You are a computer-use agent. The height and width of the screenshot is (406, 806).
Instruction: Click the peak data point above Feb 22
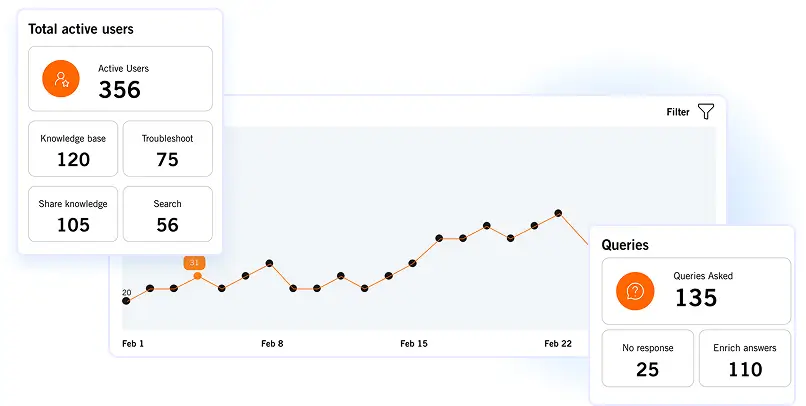point(558,213)
